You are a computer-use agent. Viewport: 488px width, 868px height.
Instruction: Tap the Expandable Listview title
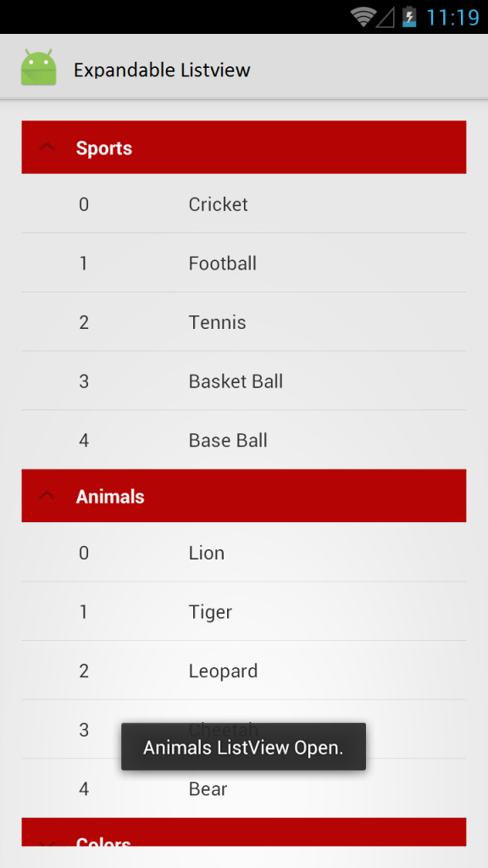pyautogui.click(x=162, y=70)
